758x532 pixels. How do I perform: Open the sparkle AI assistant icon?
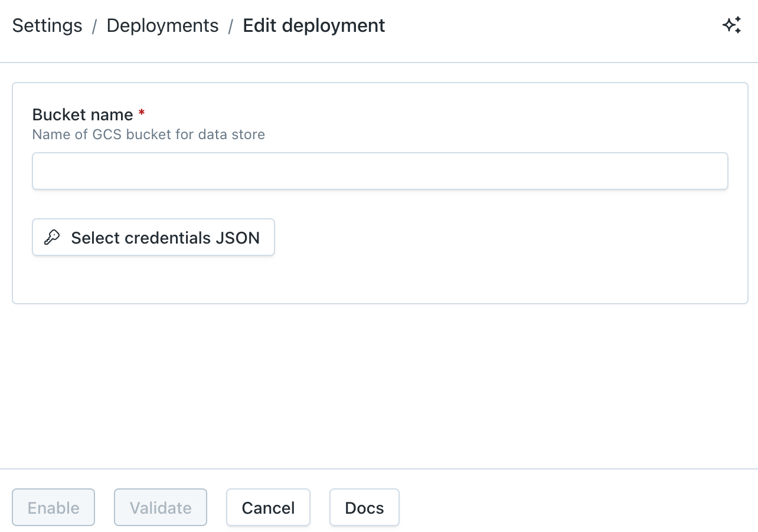731,25
